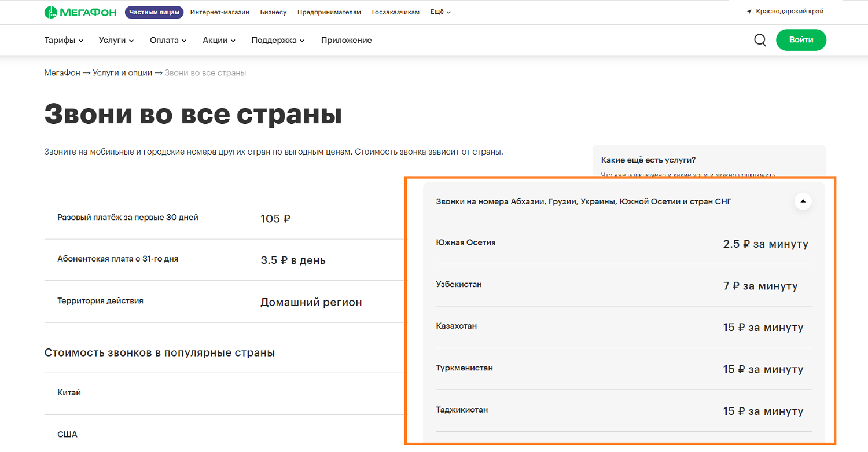Click the Туркменистан row
This screenshot has width=868, height=452.
coord(624,369)
